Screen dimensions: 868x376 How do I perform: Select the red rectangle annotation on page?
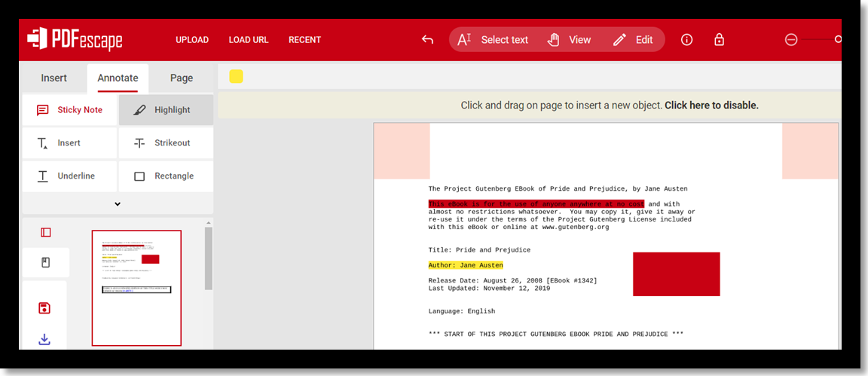(677, 274)
